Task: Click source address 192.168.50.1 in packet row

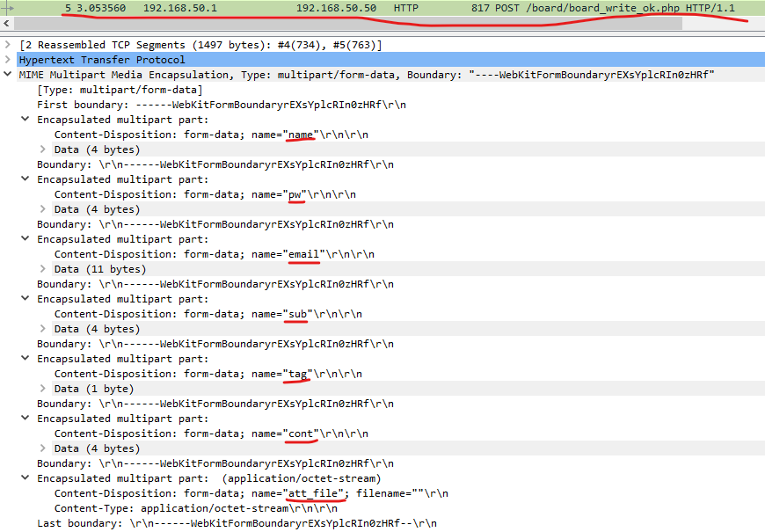Action: (180, 8)
